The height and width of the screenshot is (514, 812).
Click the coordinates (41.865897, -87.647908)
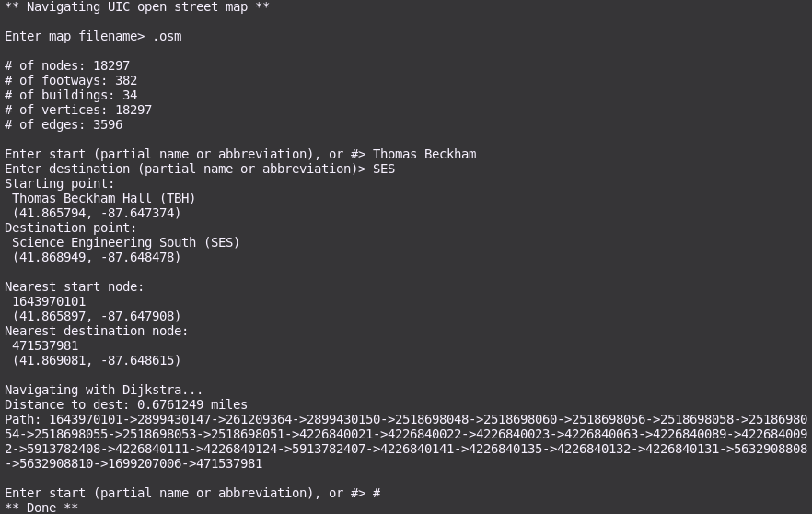(x=97, y=317)
